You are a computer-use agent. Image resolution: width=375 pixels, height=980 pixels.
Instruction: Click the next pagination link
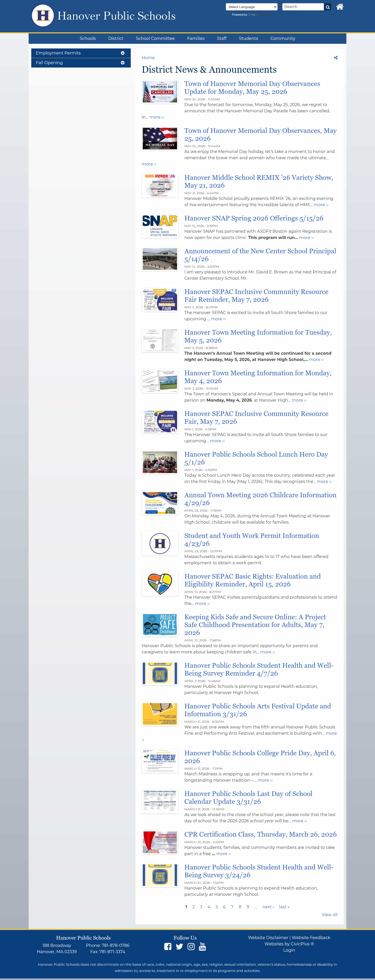pos(268,906)
